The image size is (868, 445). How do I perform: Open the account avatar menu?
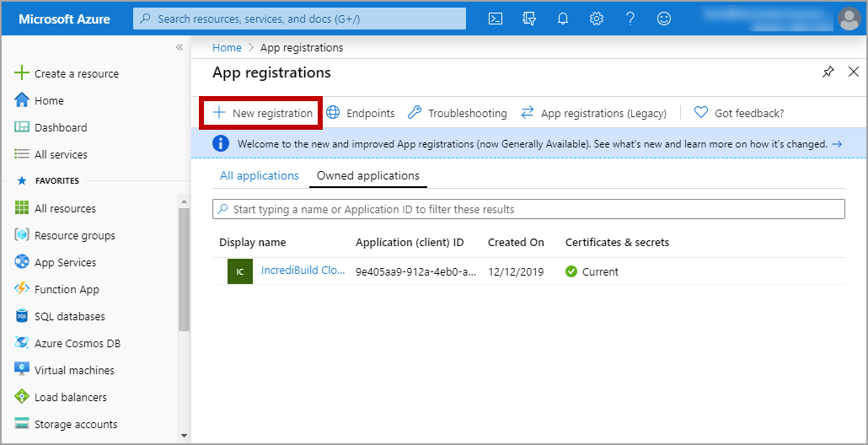point(849,19)
